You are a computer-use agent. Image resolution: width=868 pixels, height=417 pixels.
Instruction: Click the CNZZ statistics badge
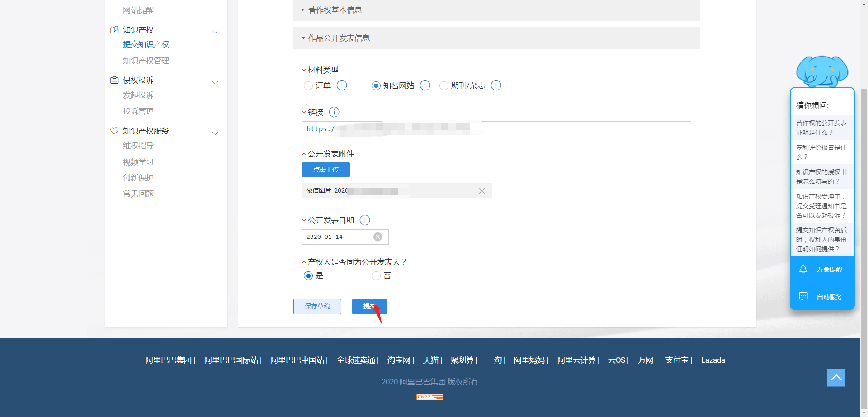[x=430, y=397]
